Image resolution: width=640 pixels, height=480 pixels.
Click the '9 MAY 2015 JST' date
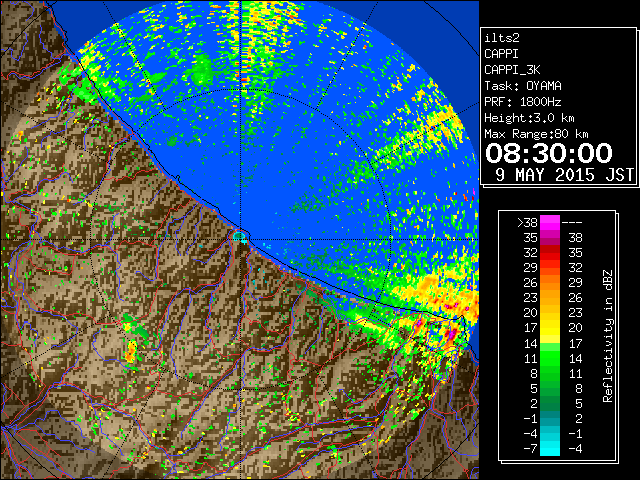pos(564,175)
